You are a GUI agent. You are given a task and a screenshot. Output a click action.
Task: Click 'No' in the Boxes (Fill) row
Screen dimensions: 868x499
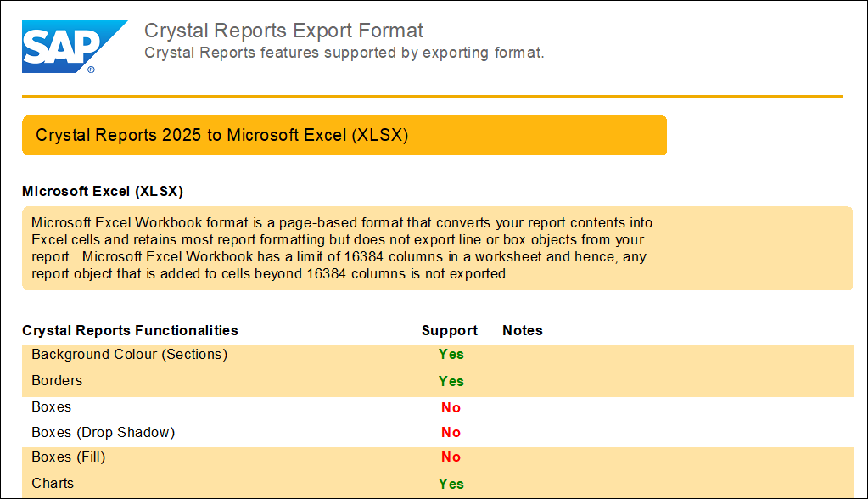(x=451, y=457)
